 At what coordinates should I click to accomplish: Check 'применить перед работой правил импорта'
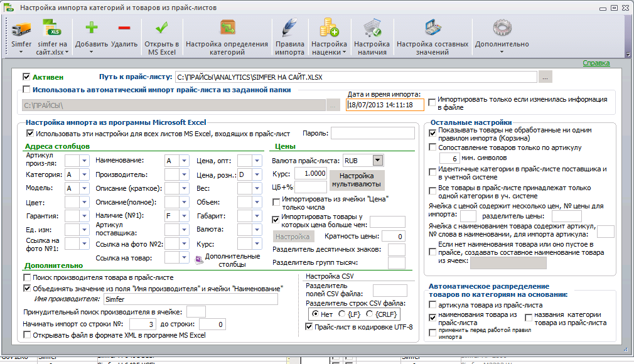(433, 333)
